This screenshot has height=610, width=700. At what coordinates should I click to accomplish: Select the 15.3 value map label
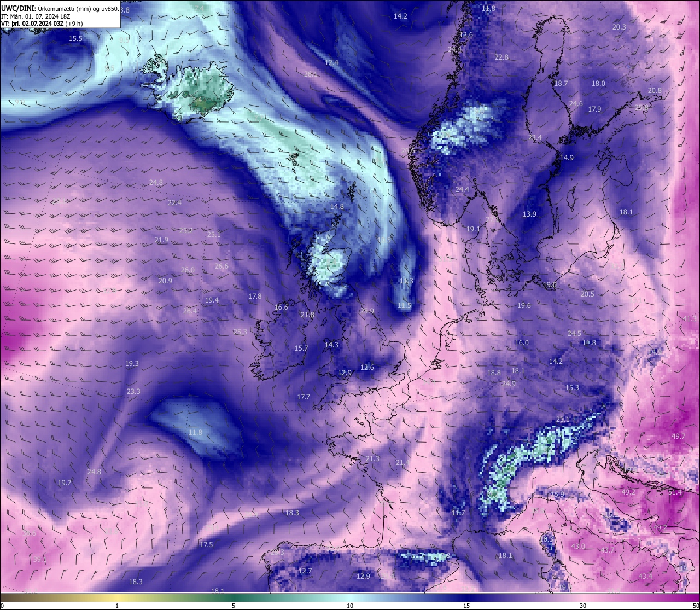coord(572,387)
